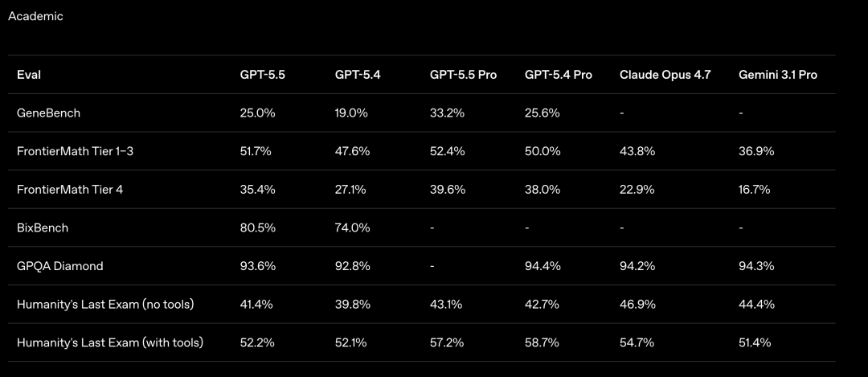The height and width of the screenshot is (377, 868).
Task: Click the 16.7% Gemini score cell
Action: (754, 190)
